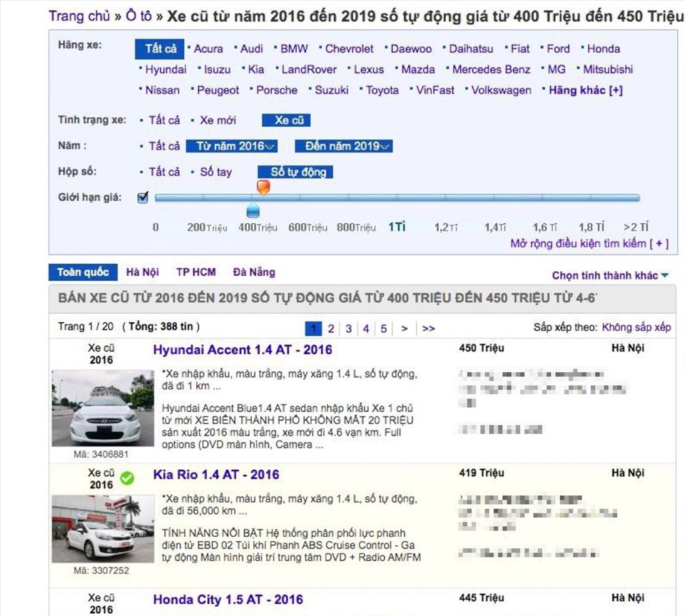Filter by Peugeot brand

pos(218,91)
